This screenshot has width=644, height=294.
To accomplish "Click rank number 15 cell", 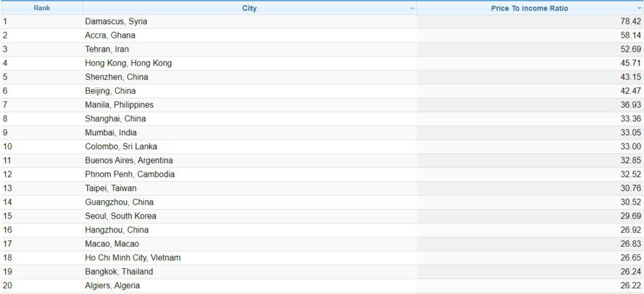I will pyautogui.click(x=42, y=216).
